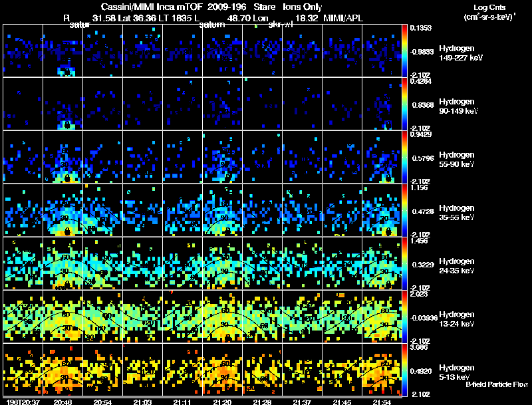Click the 0.1353 color scale value
Viewport: 532px width, 405px height.
(421, 28)
